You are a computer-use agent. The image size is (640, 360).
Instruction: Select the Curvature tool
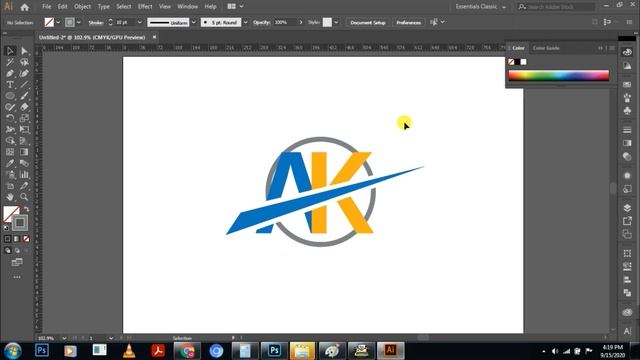click(24, 73)
